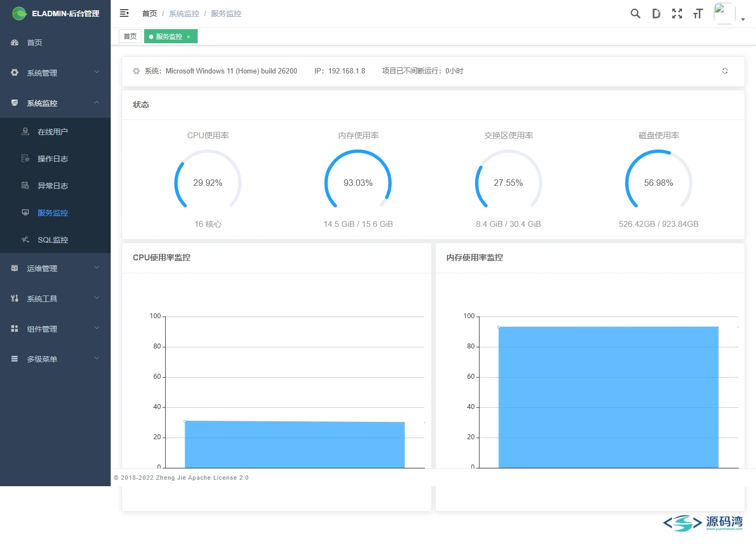This screenshot has width=756, height=544.
Task: Click the 526.42GB / 923.84GB text
Action: [658, 224]
